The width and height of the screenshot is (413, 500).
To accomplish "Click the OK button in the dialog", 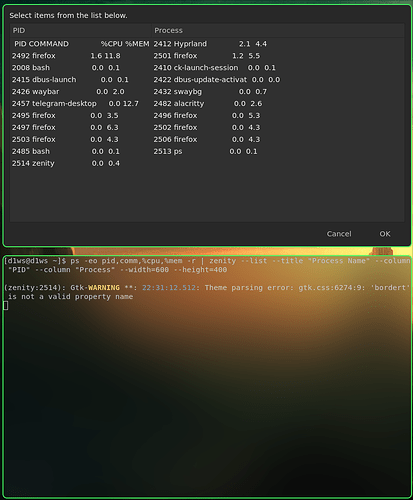I will pos(385,234).
